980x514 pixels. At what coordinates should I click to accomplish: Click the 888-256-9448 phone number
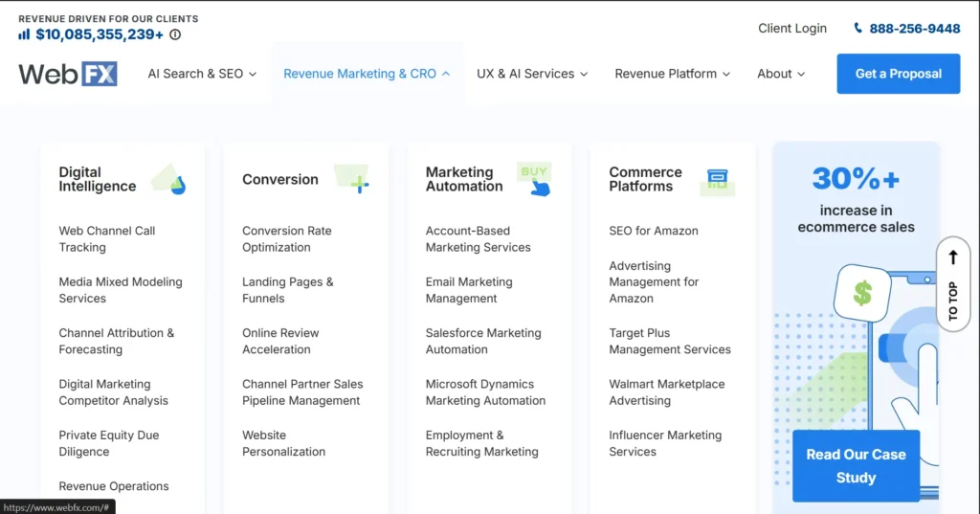tap(914, 28)
